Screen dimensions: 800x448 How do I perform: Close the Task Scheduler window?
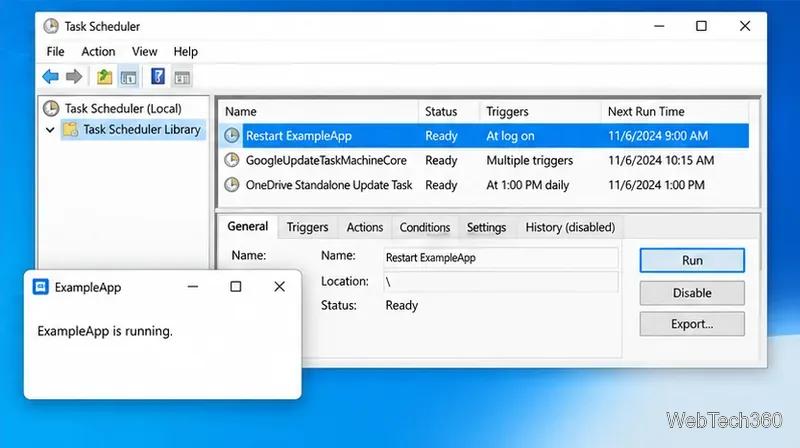coord(745,26)
